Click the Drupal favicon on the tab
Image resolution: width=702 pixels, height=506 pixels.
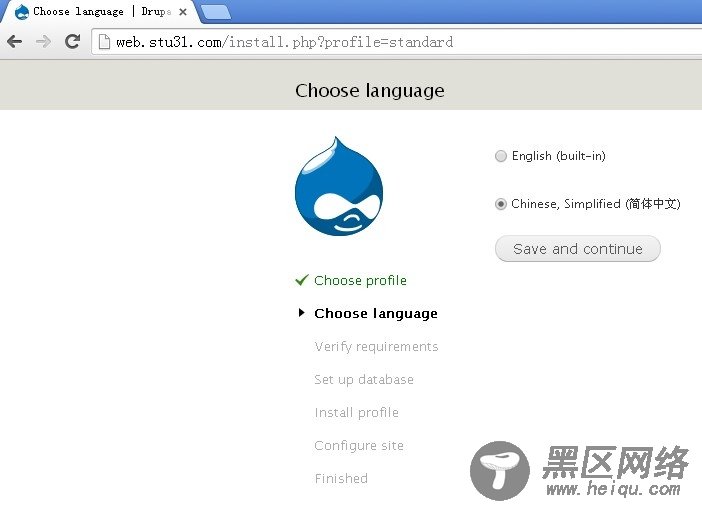pos(21,12)
